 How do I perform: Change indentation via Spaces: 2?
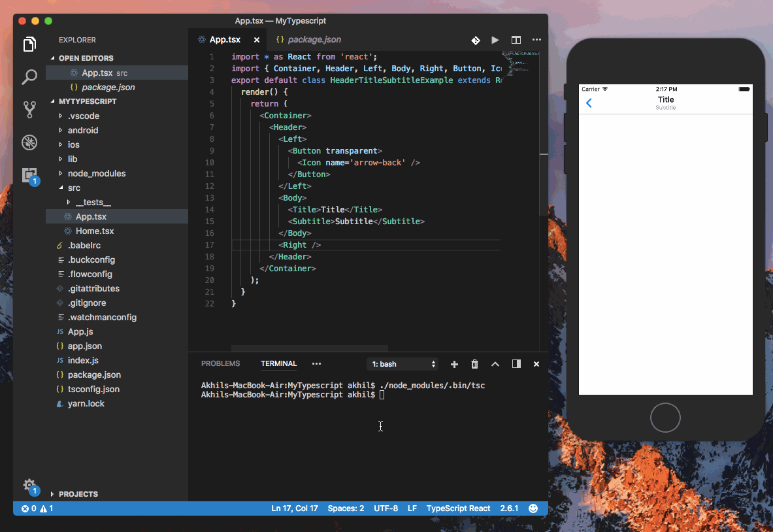pyautogui.click(x=346, y=508)
